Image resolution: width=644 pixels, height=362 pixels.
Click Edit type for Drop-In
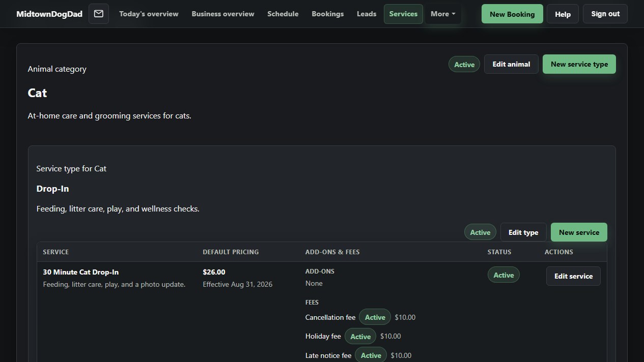pyautogui.click(x=523, y=232)
